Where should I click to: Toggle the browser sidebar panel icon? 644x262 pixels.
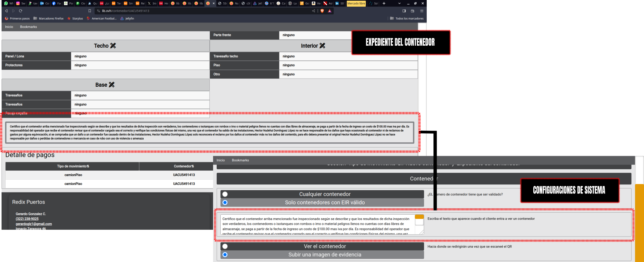point(404,11)
